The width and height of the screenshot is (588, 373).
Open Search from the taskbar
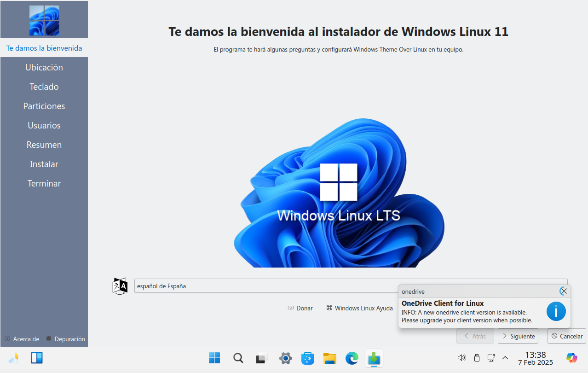pyautogui.click(x=238, y=358)
